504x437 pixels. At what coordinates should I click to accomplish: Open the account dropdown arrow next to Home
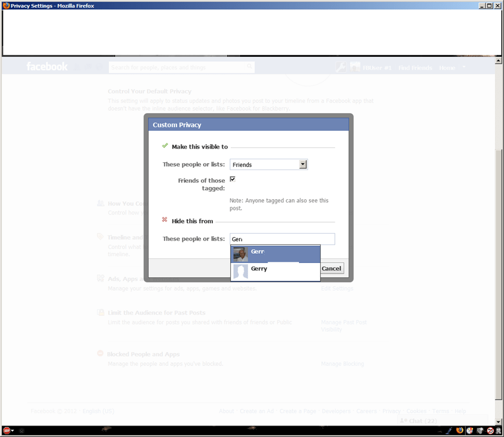[x=462, y=67]
